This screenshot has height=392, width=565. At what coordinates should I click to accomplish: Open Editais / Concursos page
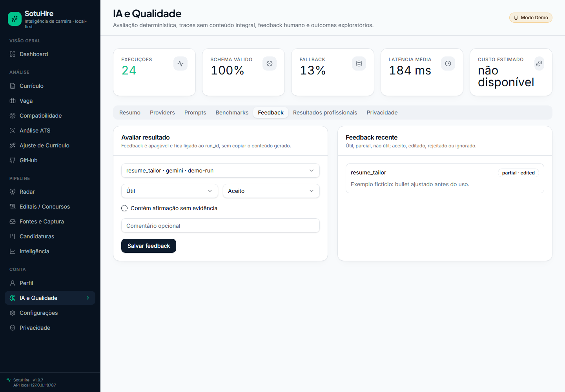pos(50,207)
